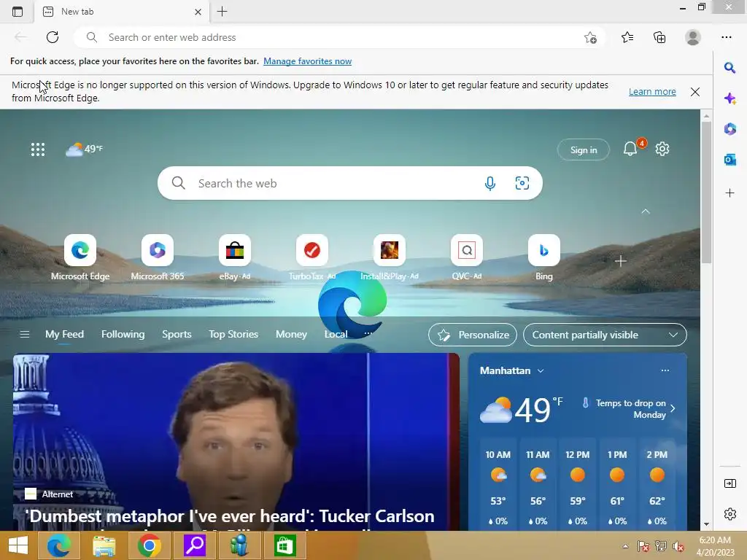This screenshot has width=747, height=560.
Task: Switch to the Sports tab
Action: click(x=177, y=334)
